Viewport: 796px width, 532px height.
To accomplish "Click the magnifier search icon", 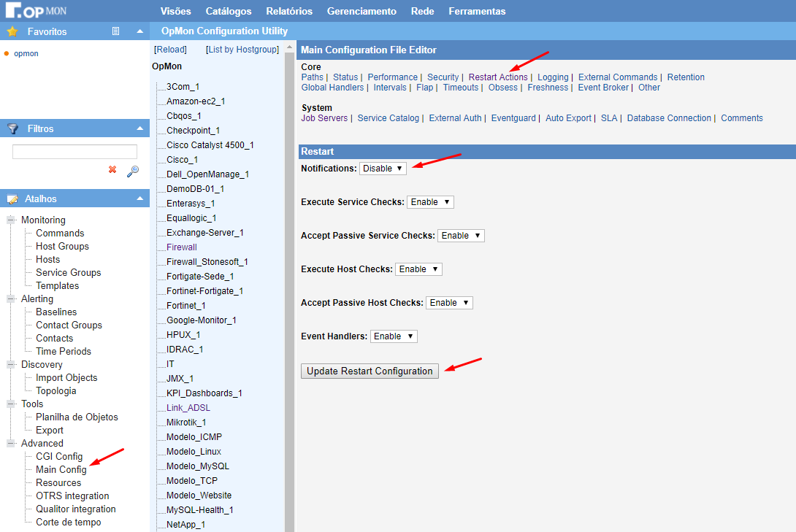I will [x=132, y=171].
